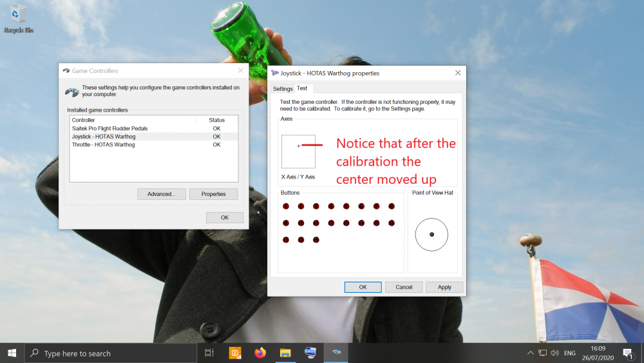
Task: Click Apply in the joystick properties dialog
Action: click(x=444, y=287)
